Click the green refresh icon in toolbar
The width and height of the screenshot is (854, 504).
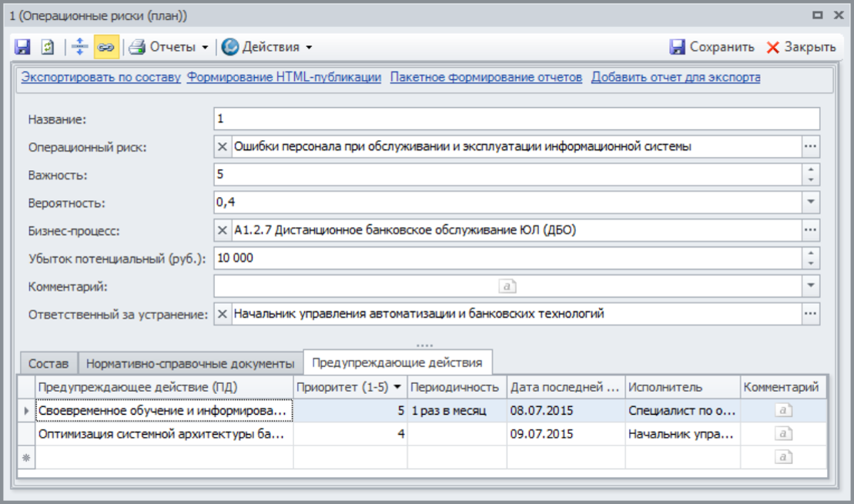tap(48, 47)
